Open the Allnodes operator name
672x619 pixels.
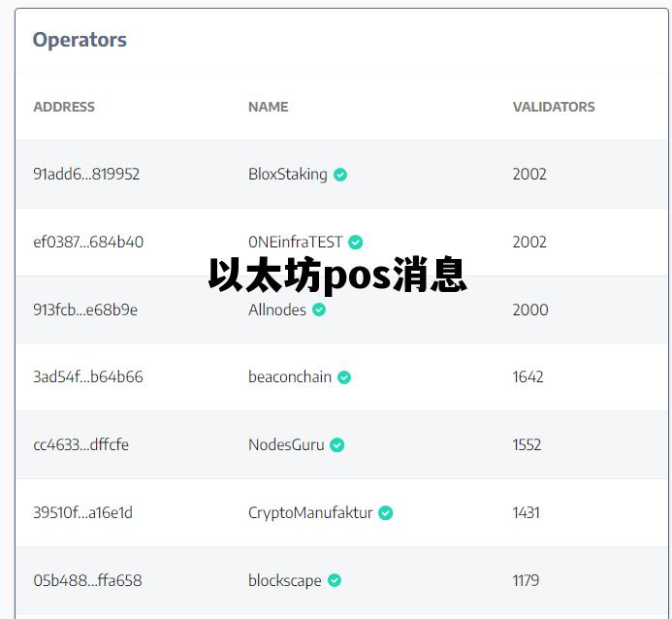[x=277, y=309]
